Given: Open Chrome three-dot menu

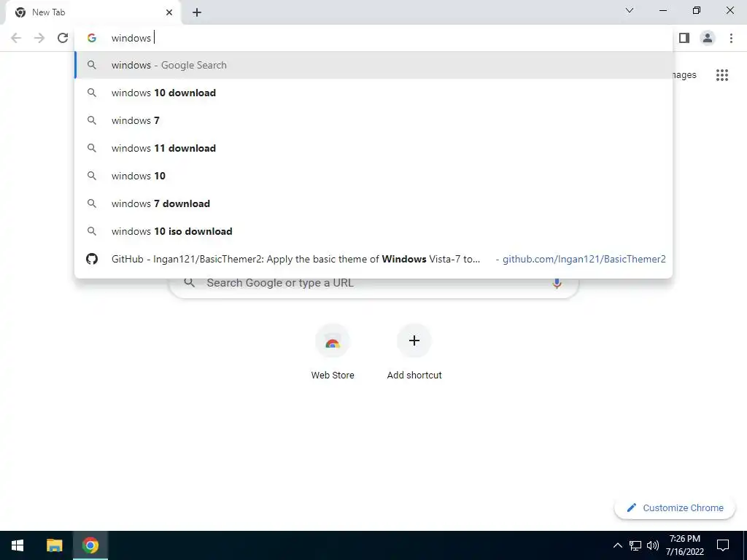Looking at the screenshot, I should coord(731,38).
